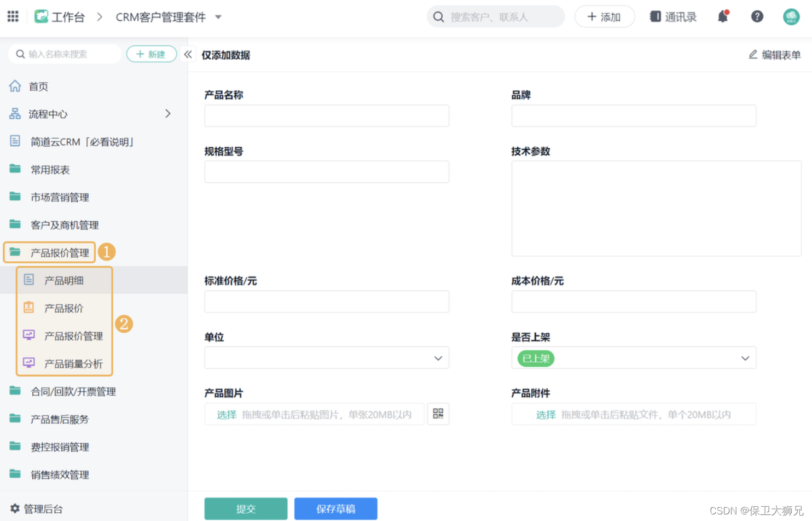Collapse the 产品报价管理 folder
The image size is (812, 521).
(50, 252)
